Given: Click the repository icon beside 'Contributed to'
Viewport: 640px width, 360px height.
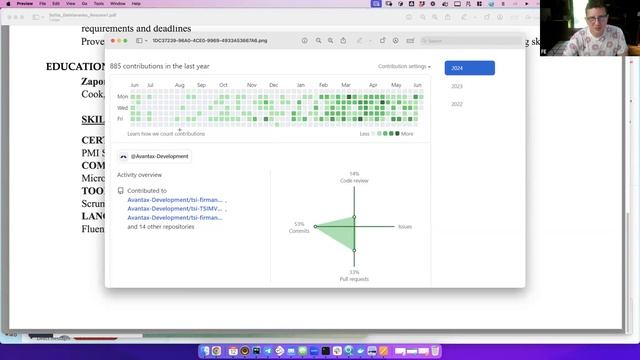Looking at the screenshot, I should 121,191.
